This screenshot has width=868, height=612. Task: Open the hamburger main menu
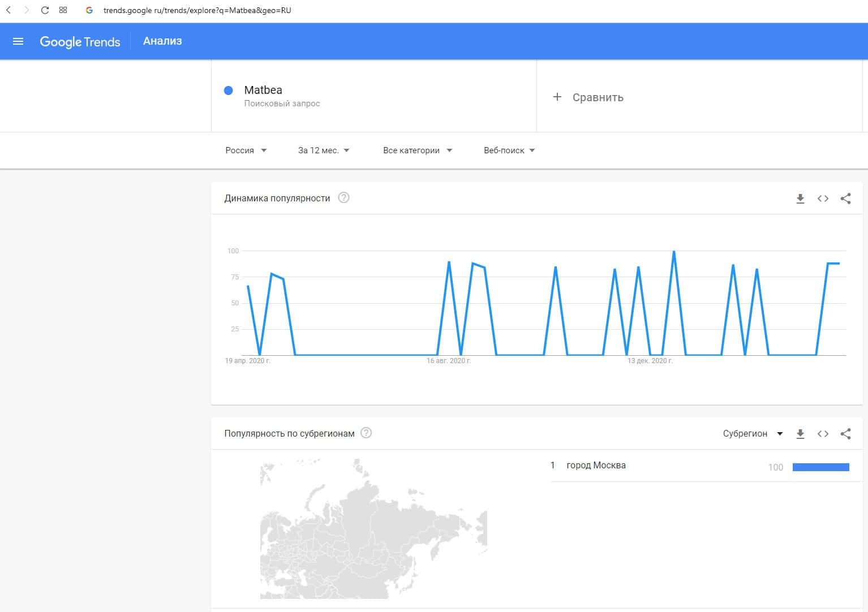(18, 41)
